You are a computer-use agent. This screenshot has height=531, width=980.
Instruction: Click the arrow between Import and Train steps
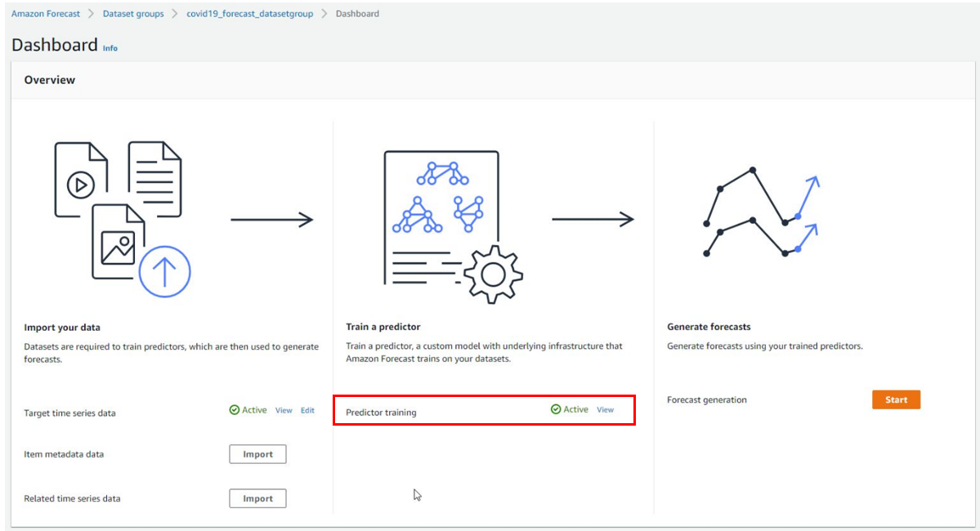click(x=272, y=219)
